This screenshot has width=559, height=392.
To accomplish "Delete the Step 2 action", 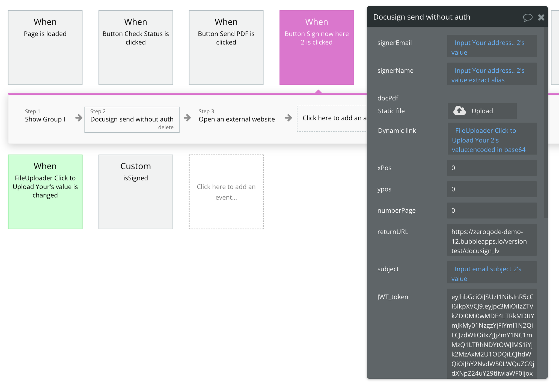I will point(166,127).
